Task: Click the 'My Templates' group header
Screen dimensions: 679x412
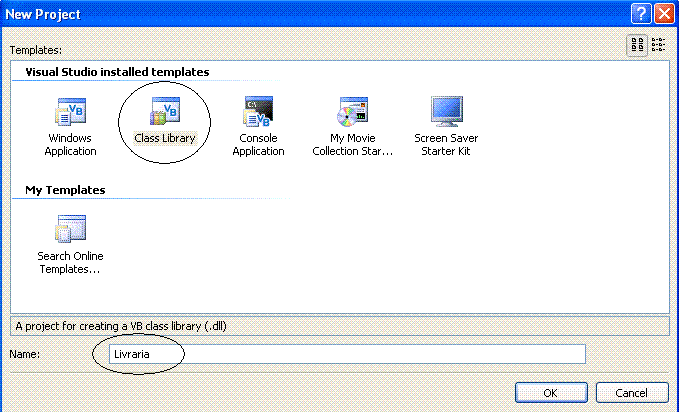Action: coord(65,190)
